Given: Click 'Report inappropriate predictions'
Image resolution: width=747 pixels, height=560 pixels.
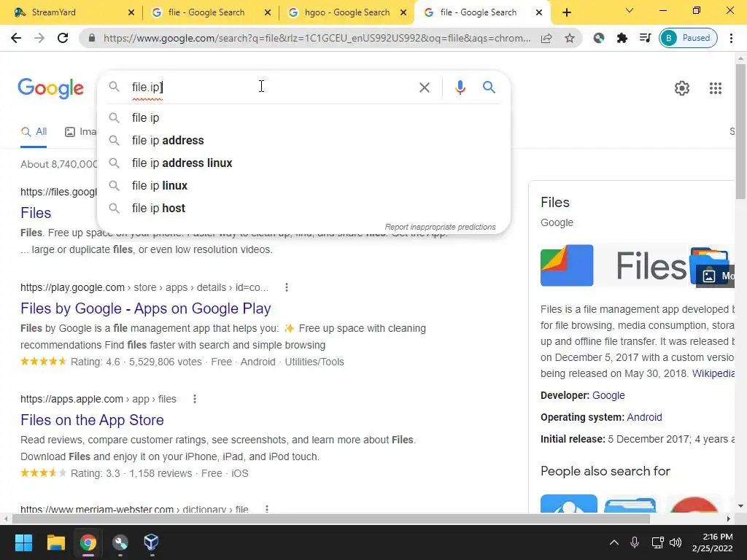Looking at the screenshot, I should 440,227.
